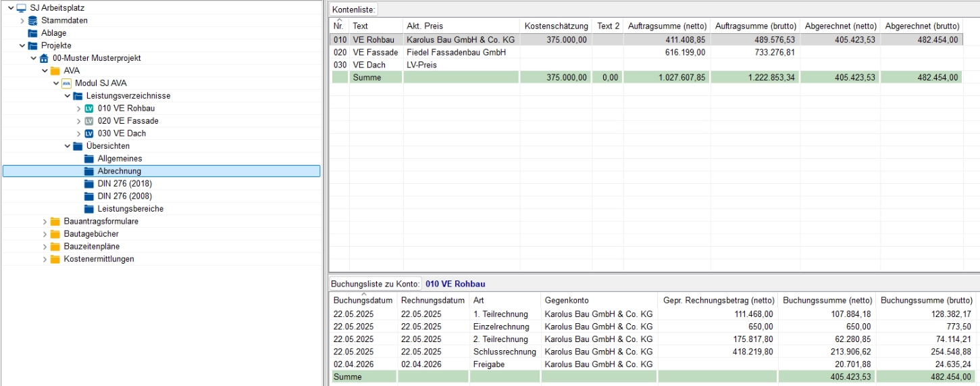Expand the Kostenermittlungen node
This screenshot has height=386, width=980.
(45, 259)
